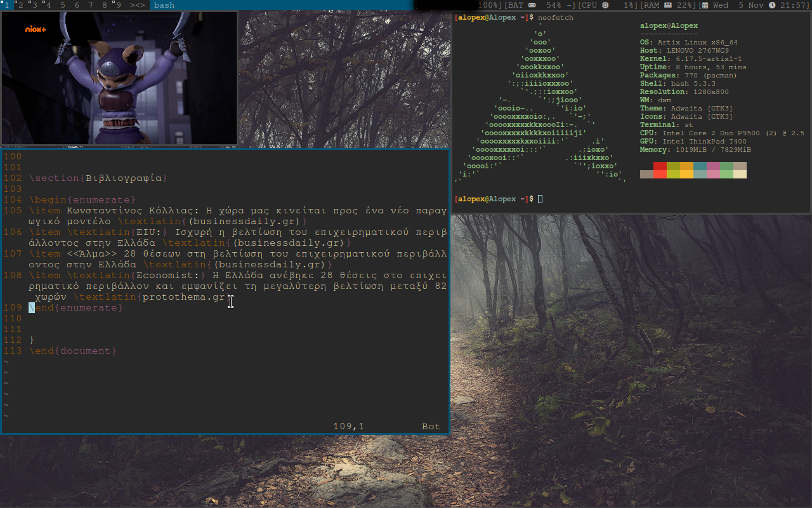Click the ><> floating layout symbol
The image size is (812, 508).
138,5
